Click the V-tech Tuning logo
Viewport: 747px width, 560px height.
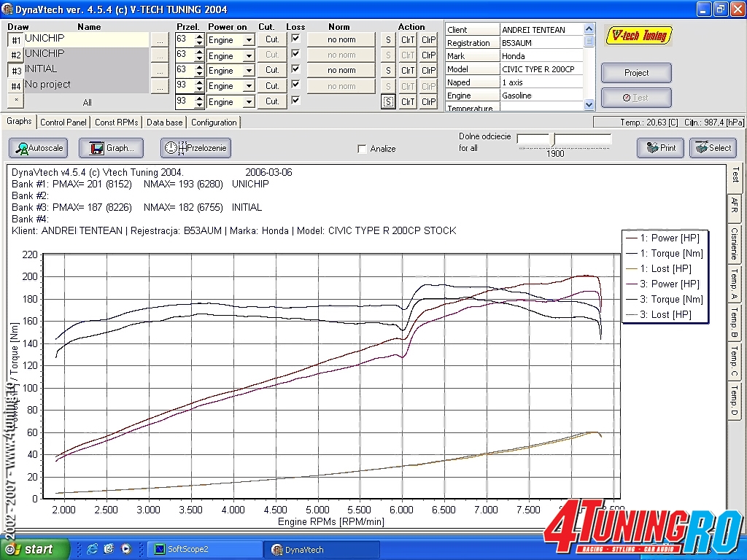click(638, 36)
